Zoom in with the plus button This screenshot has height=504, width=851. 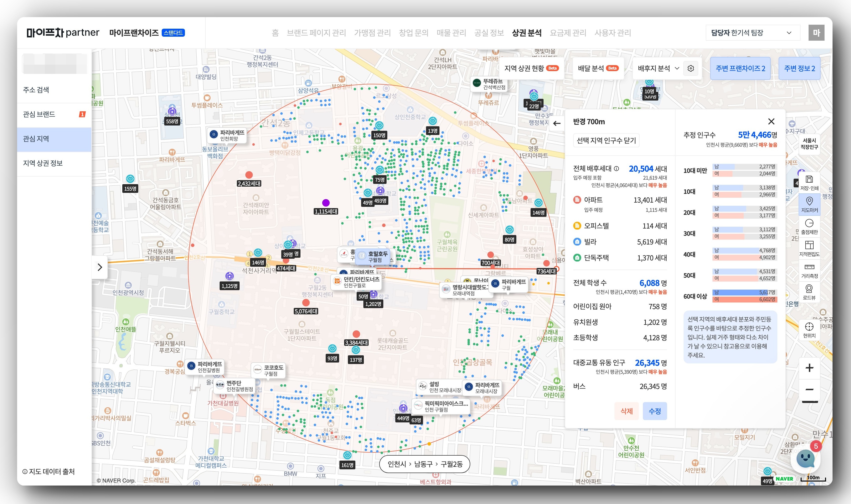[809, 368]
